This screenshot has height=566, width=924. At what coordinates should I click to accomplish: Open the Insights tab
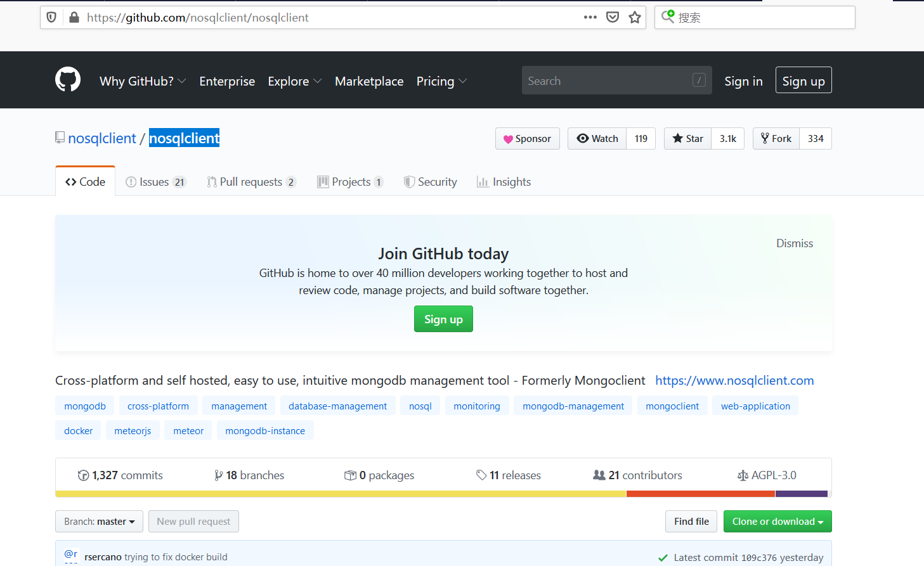[504, 182]
